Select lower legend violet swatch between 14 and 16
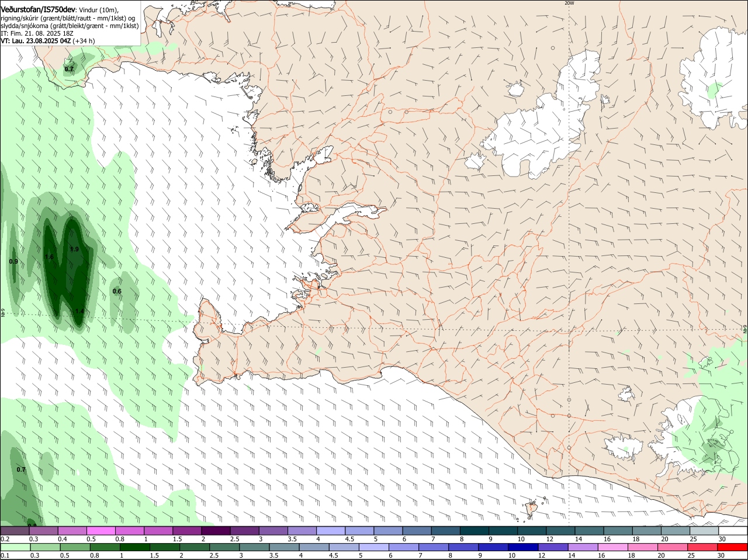Screen dimensions: 748x560 coord(583,547)
